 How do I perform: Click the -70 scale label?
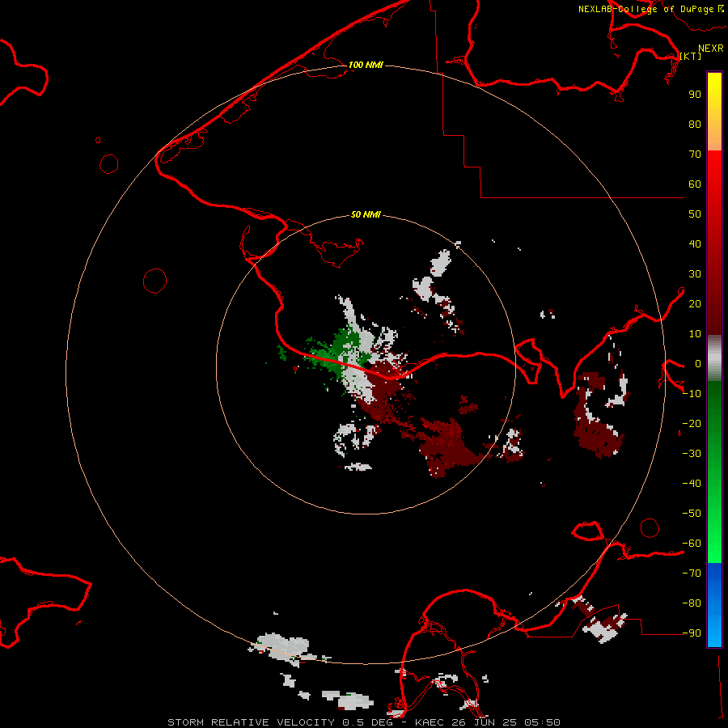point(692,574)
